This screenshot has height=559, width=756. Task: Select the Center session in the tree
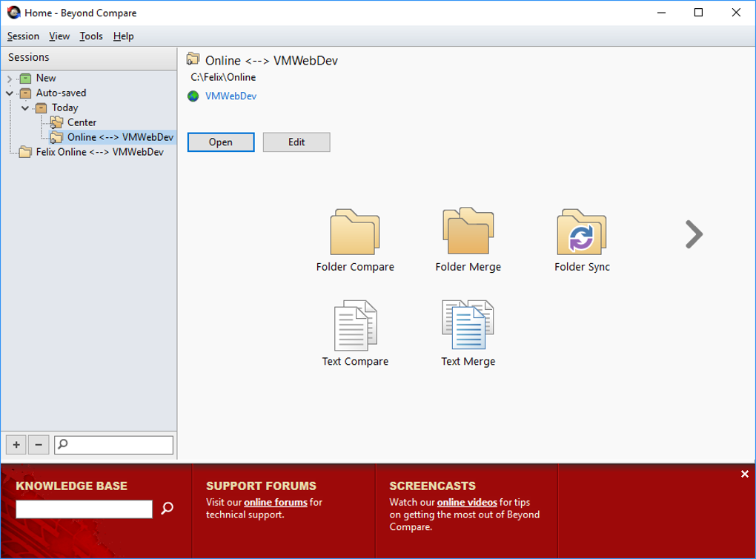click(82, 122)
